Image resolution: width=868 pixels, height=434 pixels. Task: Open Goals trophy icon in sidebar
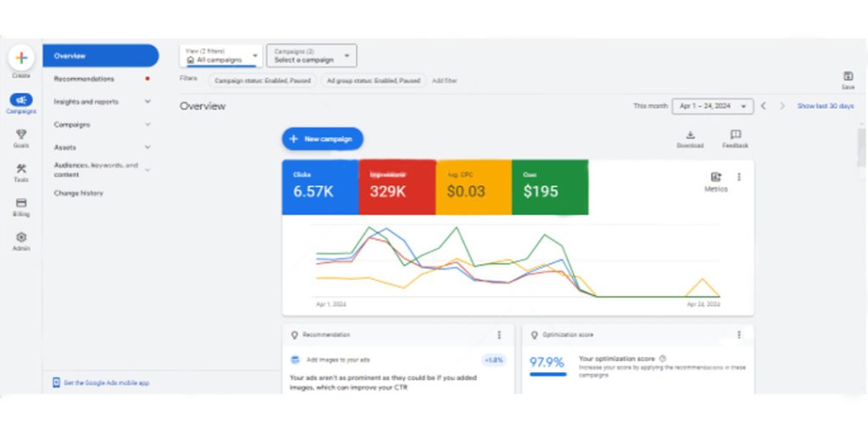coord(21,135)
